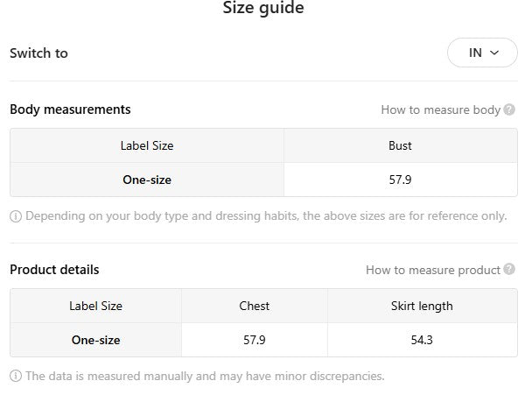
Task: Click the Label Size header in product details table
Action: click(95, 306)
